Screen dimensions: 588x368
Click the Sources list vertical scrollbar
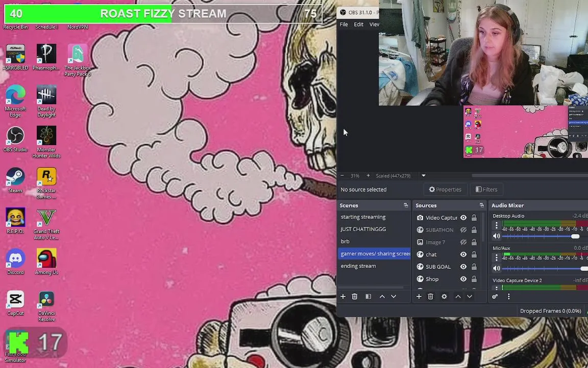pos(483,227)
